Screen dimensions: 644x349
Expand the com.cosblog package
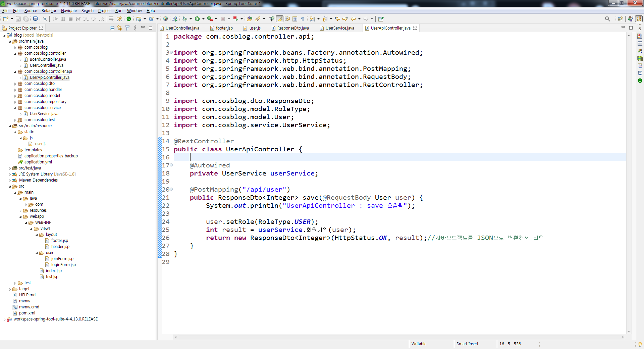pyautogui.click(x=15, y=48)
